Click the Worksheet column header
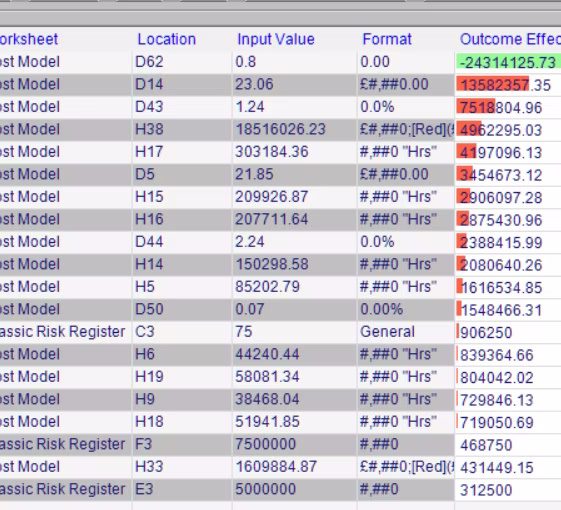The width and height of the screenshot is (561, 510). [x=29, y=39]
